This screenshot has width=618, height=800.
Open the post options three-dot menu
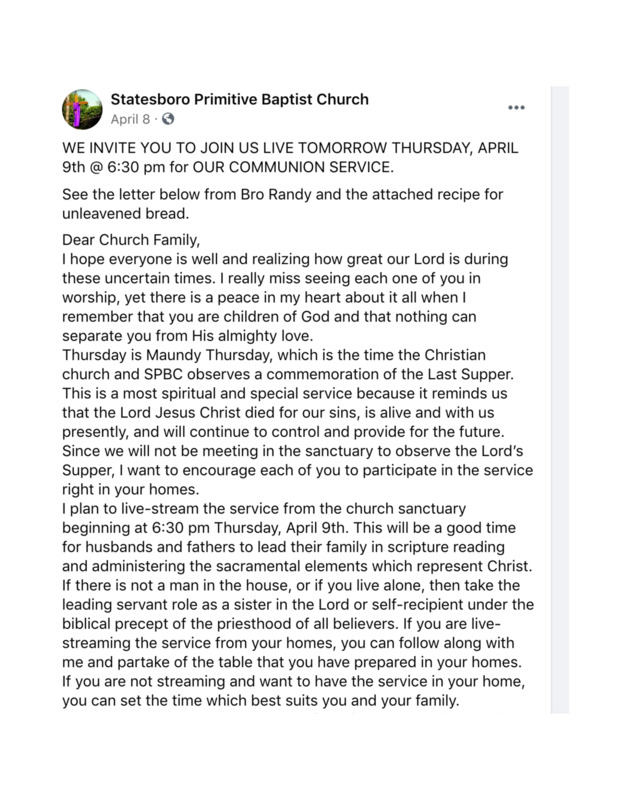pos(516,108)
